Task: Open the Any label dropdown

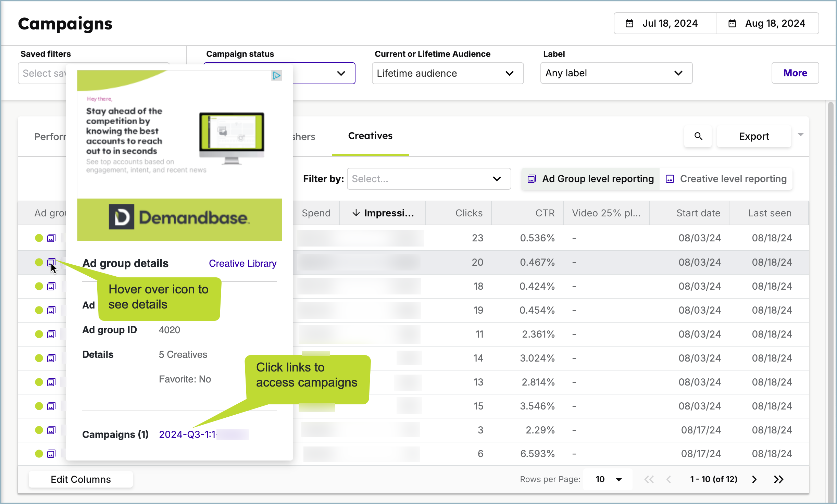Action: pos(616,73)
